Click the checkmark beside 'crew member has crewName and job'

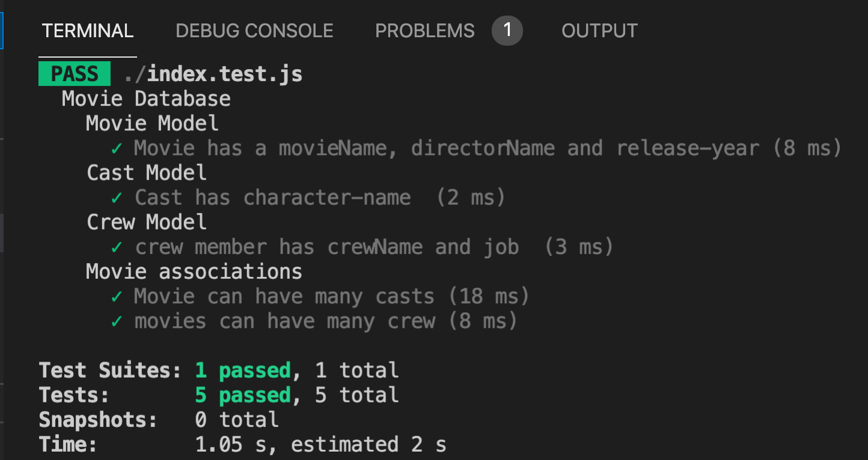[x=115, y=246]
